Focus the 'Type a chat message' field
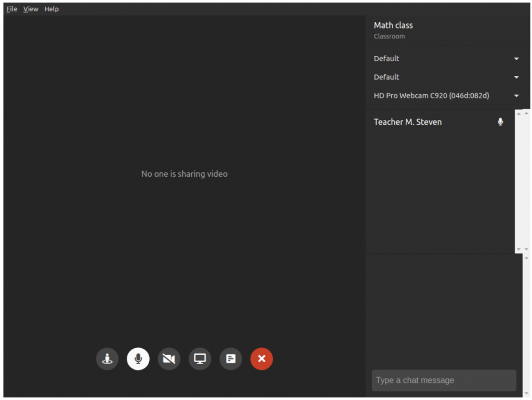This screenshot has height=400, width=532. [x=444, y=380]
